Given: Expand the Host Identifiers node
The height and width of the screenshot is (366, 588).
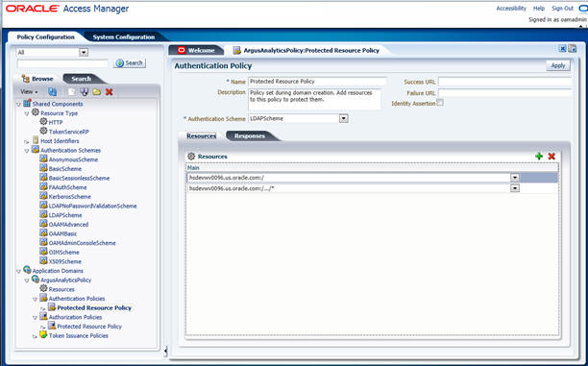Looking at the screenshot, I should point(27,142).
